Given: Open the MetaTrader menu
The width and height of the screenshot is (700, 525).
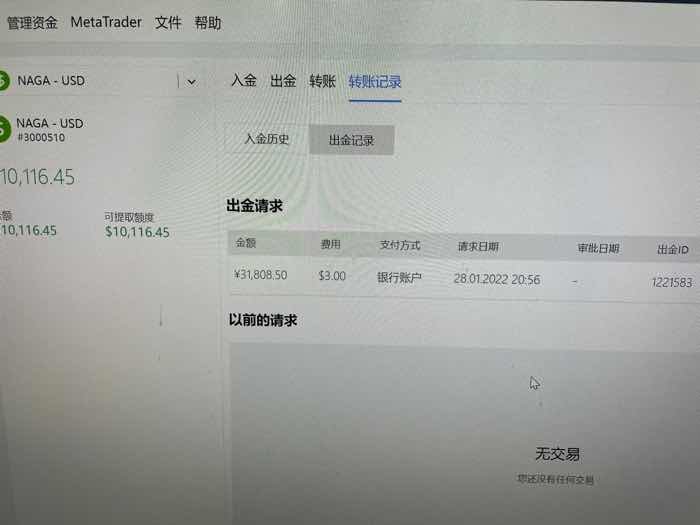Looking at the screenshot, I should [106, 22].
